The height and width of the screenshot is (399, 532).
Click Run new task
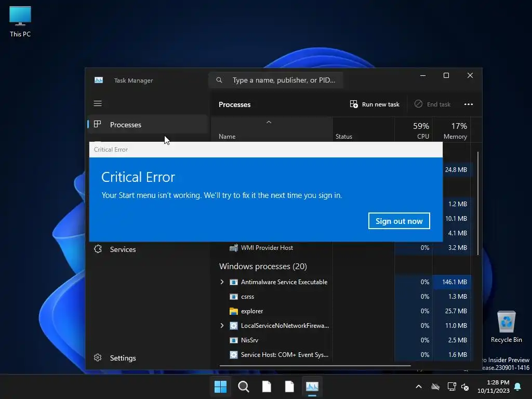(x=375, y=104)
